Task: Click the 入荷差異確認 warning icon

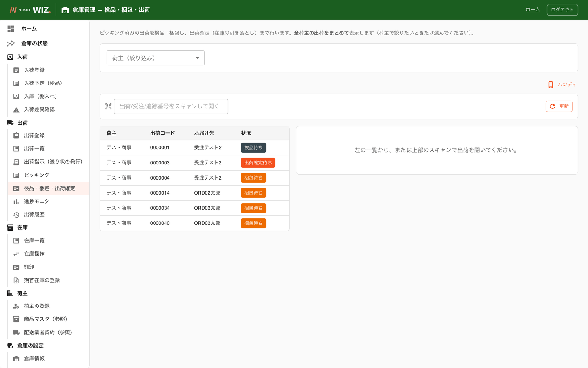Action: (16, 110)
